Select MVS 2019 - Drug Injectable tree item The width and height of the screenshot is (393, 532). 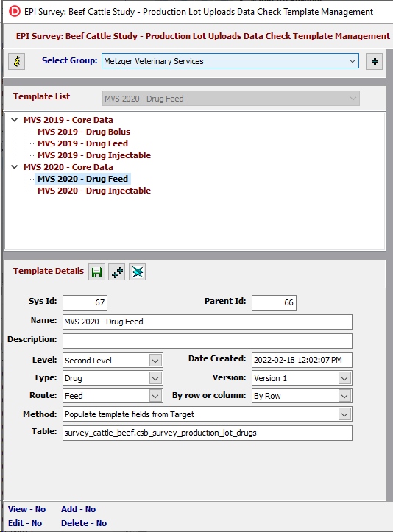click(94, 155)
